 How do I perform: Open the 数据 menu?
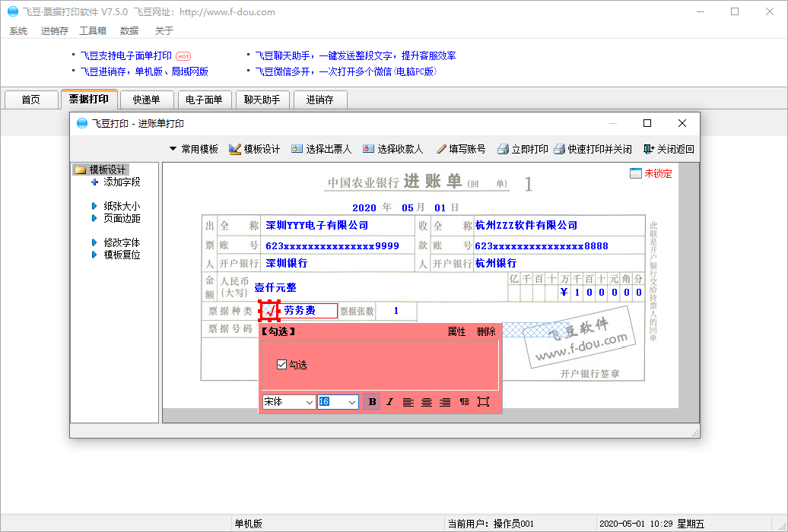tap(129, 30)
